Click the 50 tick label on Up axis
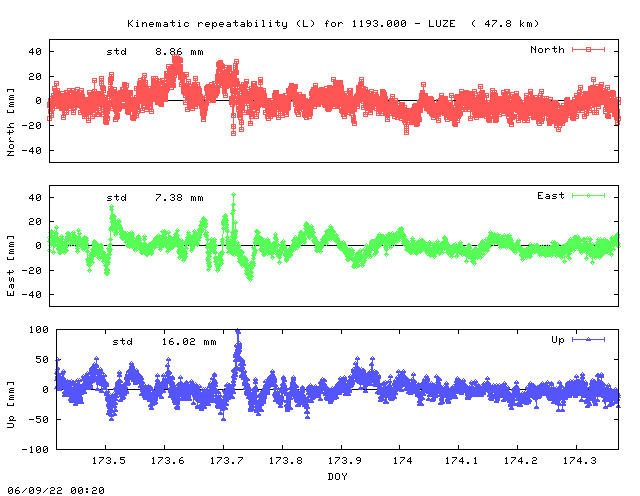This screenshot has width=640, height=496. tap(42, 360)
